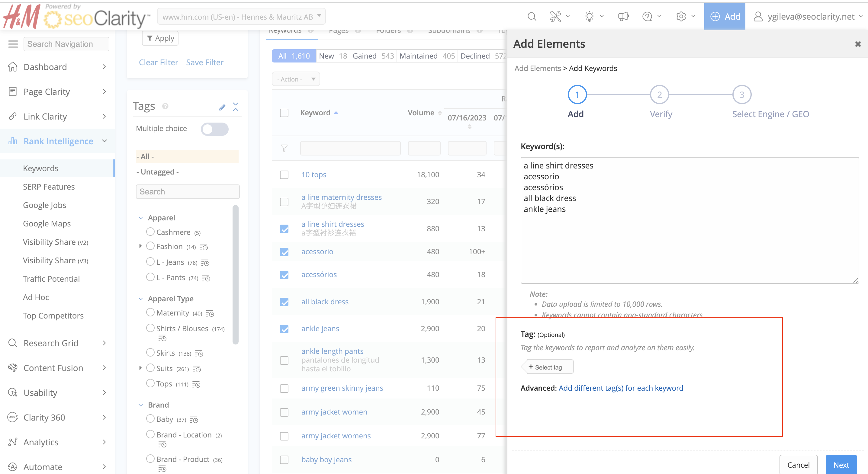This screenshot has width=868, height=474.
Task: Click the hamburger menu icon in sidebar
Action: coord(13,44)
